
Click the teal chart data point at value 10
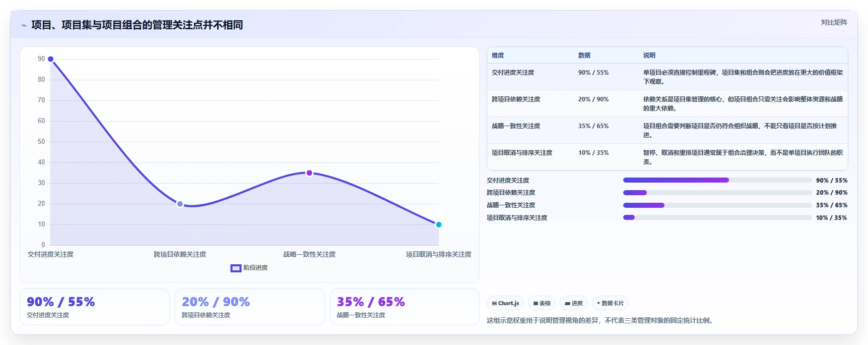pyautogui.click(x=439, y=224)
